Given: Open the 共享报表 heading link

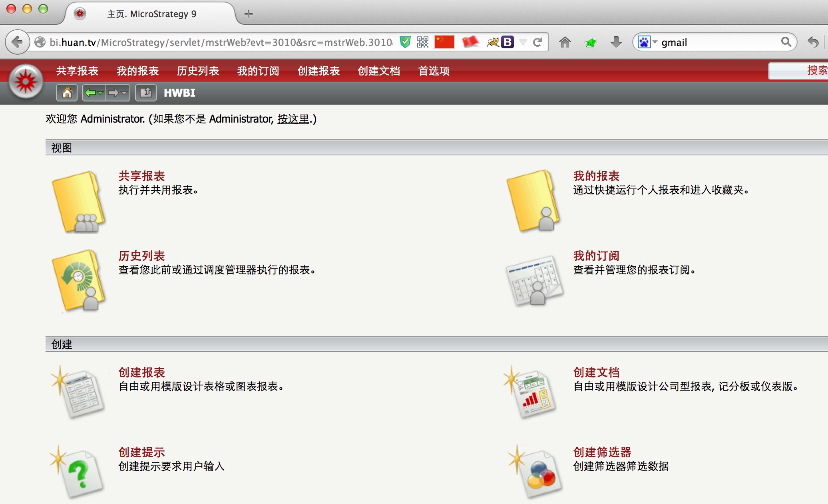Looking at the screenshot, I should tap(141, 176).
